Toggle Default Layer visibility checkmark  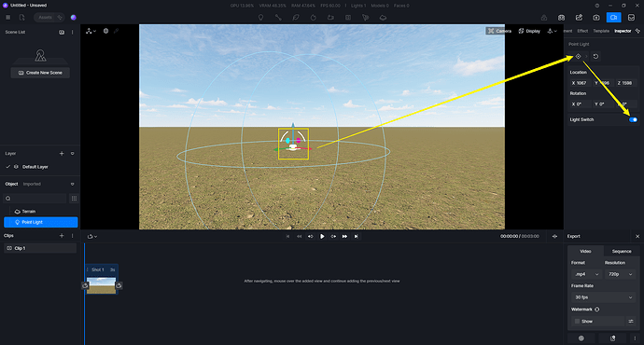(7, 167)
